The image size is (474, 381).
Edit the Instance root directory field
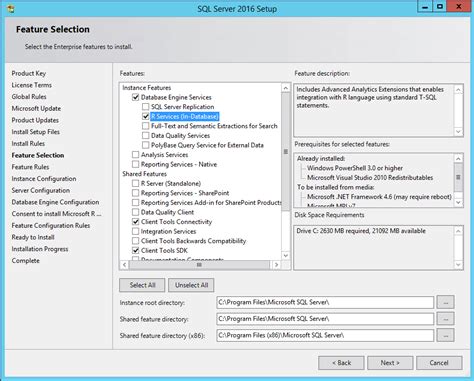(325, 302)
